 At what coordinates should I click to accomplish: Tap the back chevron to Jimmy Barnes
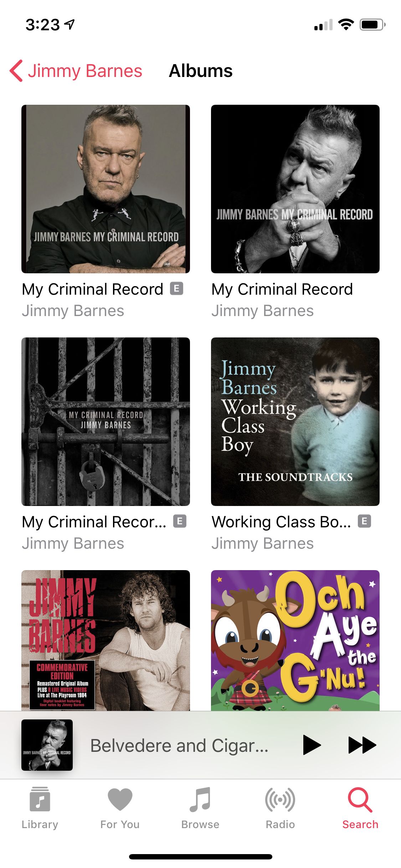[16, 71]
